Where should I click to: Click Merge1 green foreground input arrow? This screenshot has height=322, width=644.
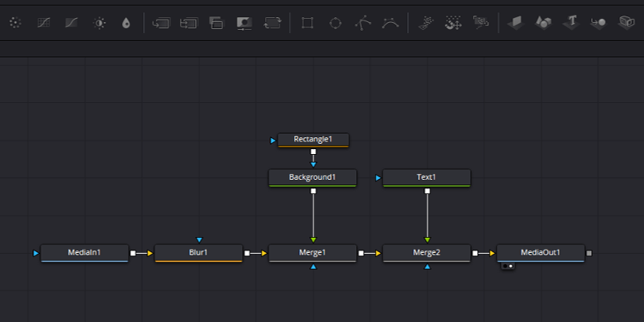(x=313, y=240)
